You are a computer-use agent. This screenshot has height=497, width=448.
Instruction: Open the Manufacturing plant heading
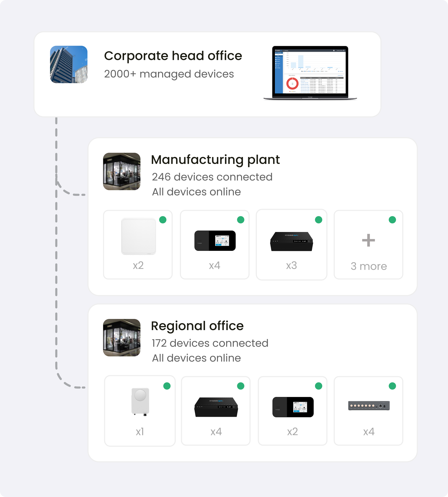[x=215, y=160]
